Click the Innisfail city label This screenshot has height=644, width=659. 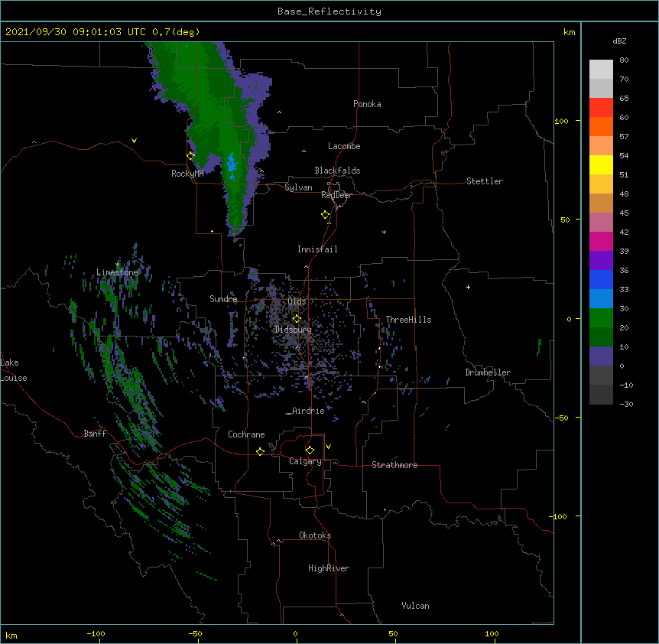[317, 249]
